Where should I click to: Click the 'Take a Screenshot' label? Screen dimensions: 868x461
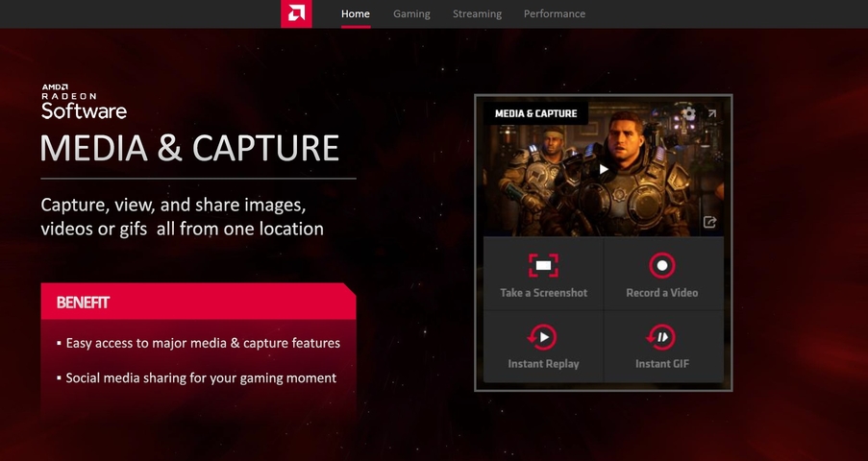pos(544,293)
